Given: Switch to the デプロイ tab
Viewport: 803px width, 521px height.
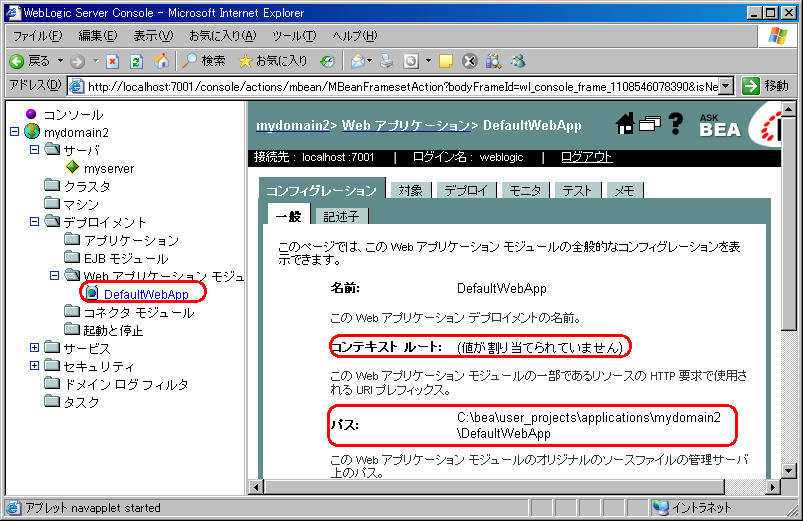Looking at the screenshot, I should [466, 190].
